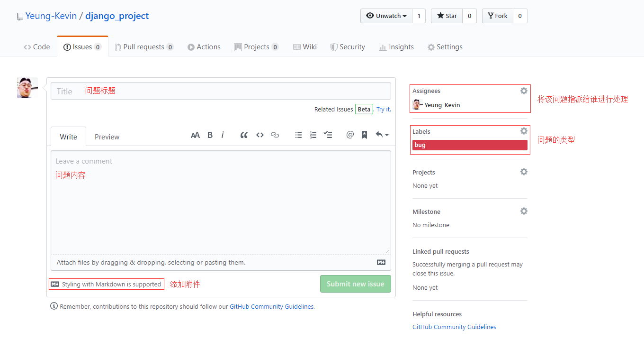Click the user avatar beside the issue form
Viewport: 644px width, 340px height.
click(27, 88)
